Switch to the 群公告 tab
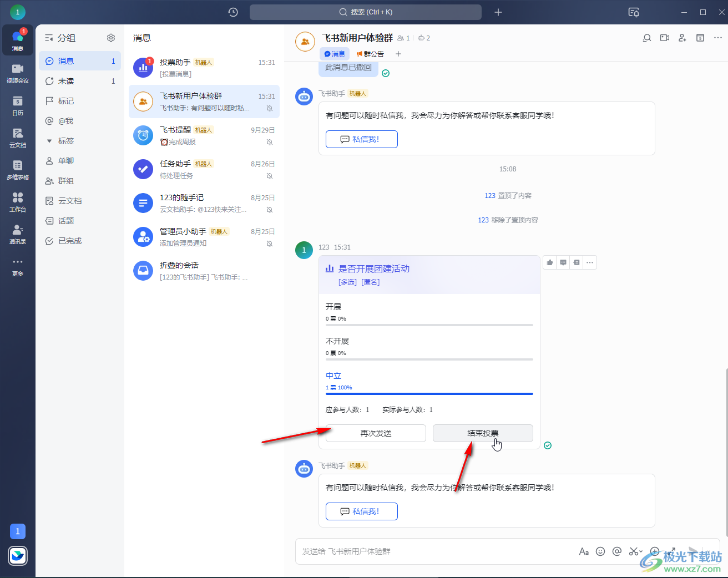This screenshot has width=728, height=578. 370,54
